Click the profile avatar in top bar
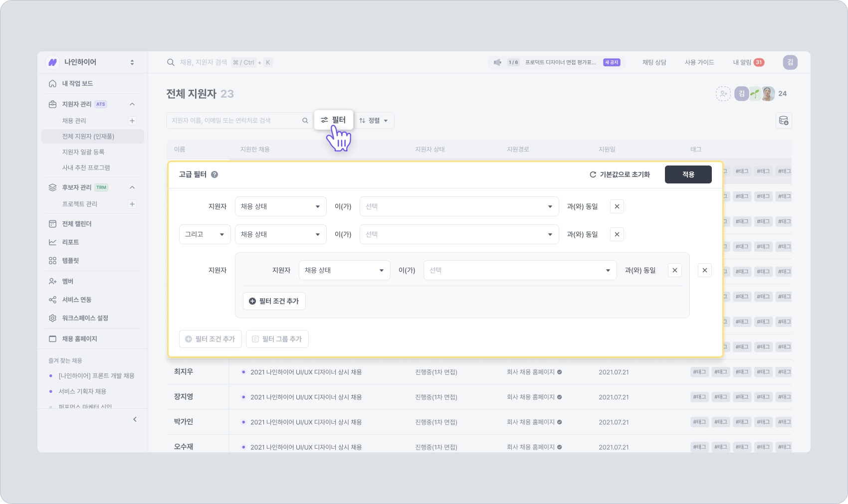This screenshot has height=504, width=848. (x=790, y=62)
